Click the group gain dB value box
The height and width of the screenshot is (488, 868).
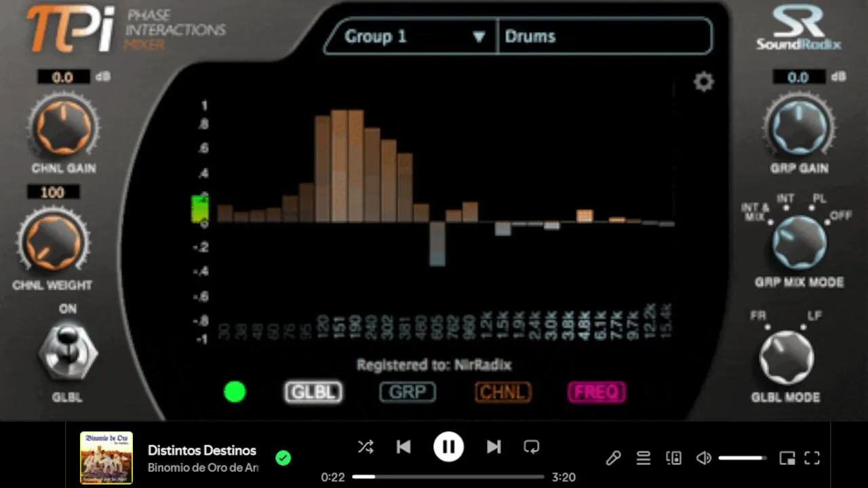coord(799,77)
